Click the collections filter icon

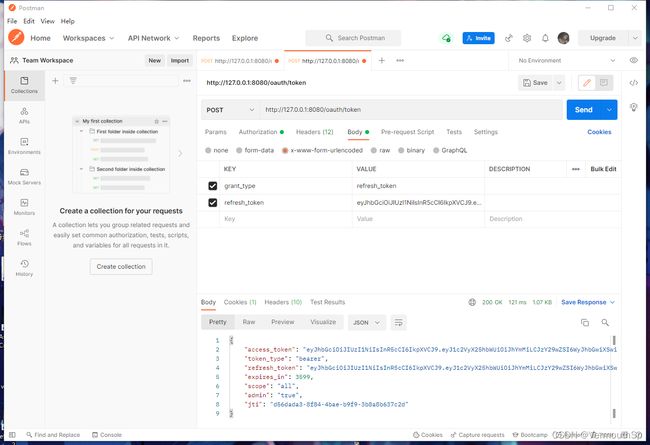pyautogui.click(x=73, y=80)
